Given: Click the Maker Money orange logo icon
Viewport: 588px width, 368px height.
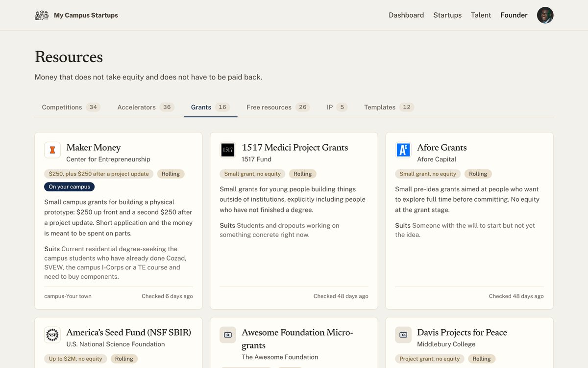Looking at the screenshot, I should pos(52,150).
